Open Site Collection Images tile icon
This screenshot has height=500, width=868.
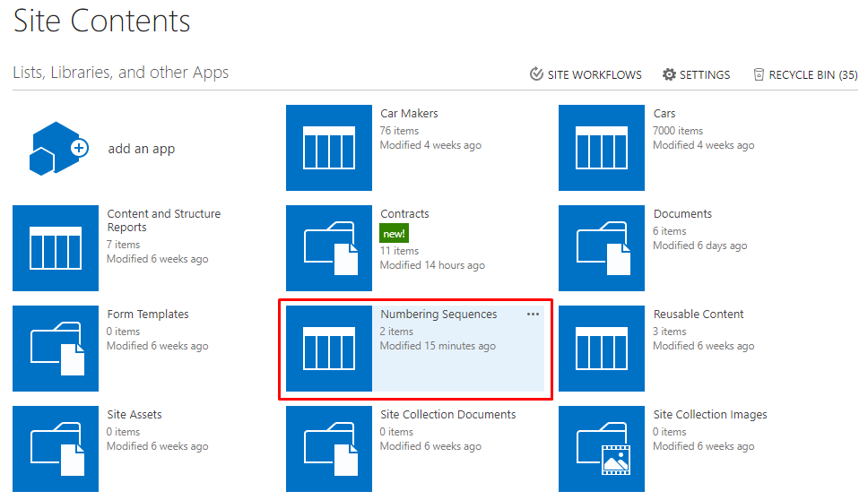coord(602,449)
